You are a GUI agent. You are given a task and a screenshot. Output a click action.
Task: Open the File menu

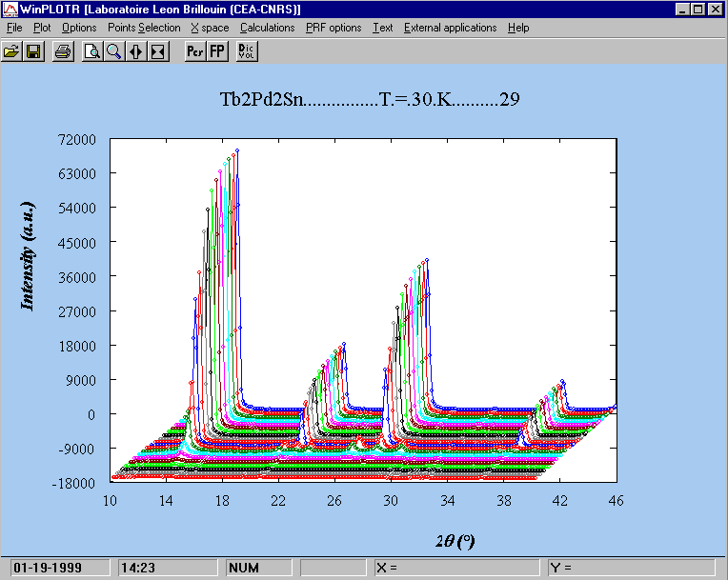(x=14, y=28)
